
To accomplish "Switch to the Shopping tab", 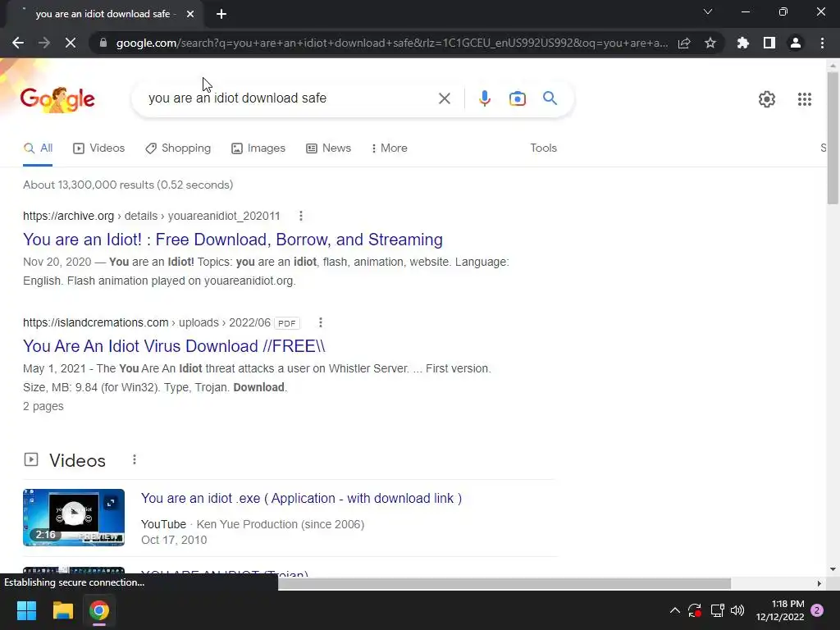I will (178, 148).
